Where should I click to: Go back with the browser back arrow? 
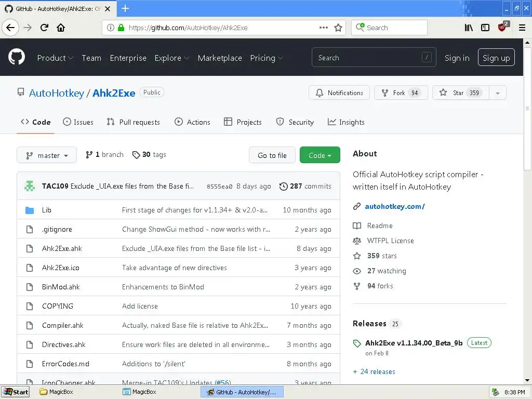(x=10, y=28)
